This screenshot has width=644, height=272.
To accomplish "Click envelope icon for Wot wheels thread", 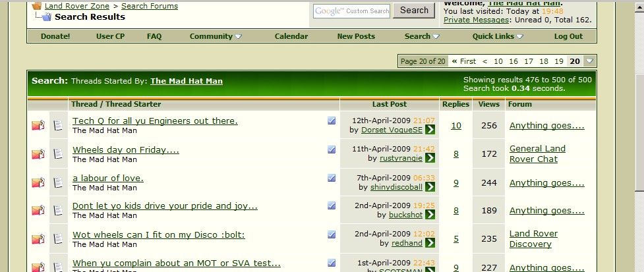I will (x=38, y=239).
